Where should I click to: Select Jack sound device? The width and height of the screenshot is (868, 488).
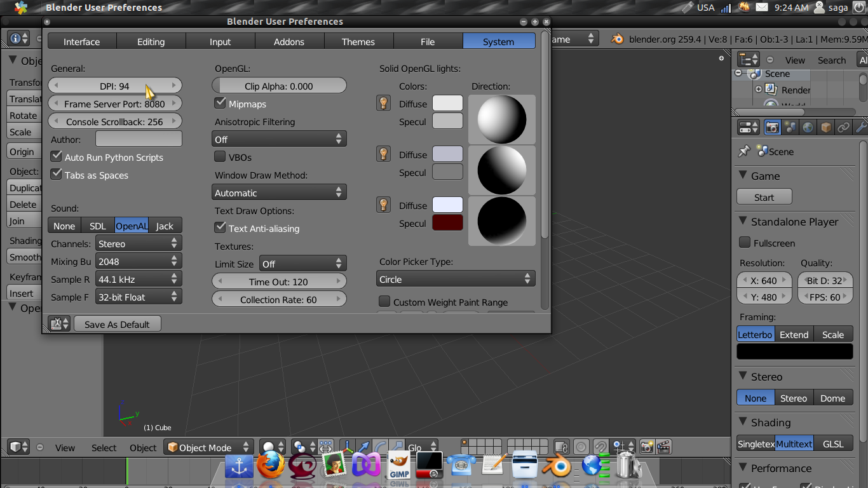click(x=165, y=226)
